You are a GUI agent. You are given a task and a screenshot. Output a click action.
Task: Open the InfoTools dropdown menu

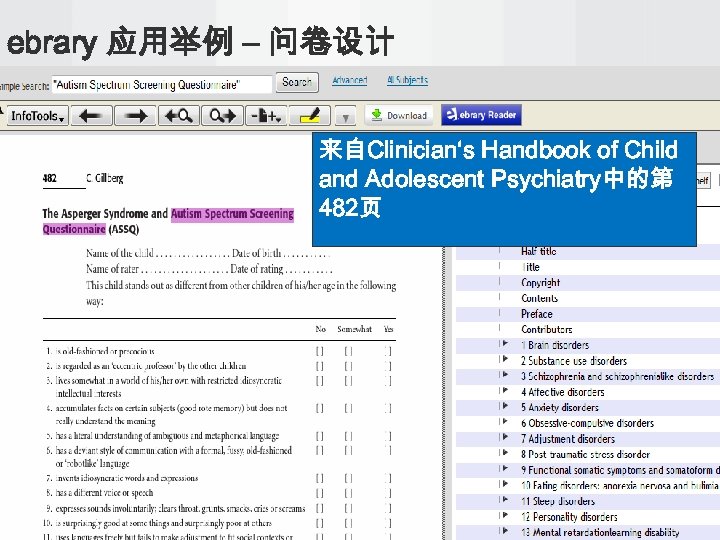pos(37,116)
